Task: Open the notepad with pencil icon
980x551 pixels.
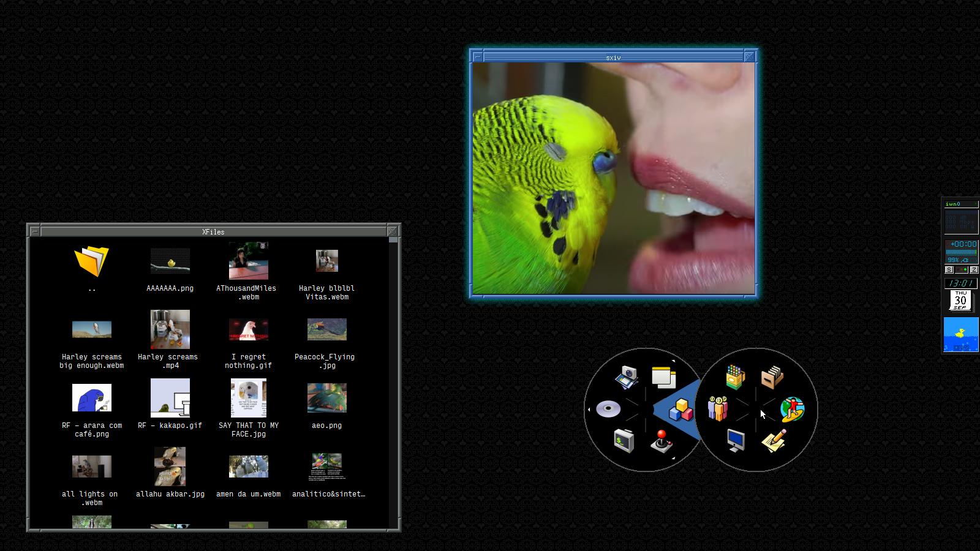Action: pyautogui.click(x=774, y=440)
